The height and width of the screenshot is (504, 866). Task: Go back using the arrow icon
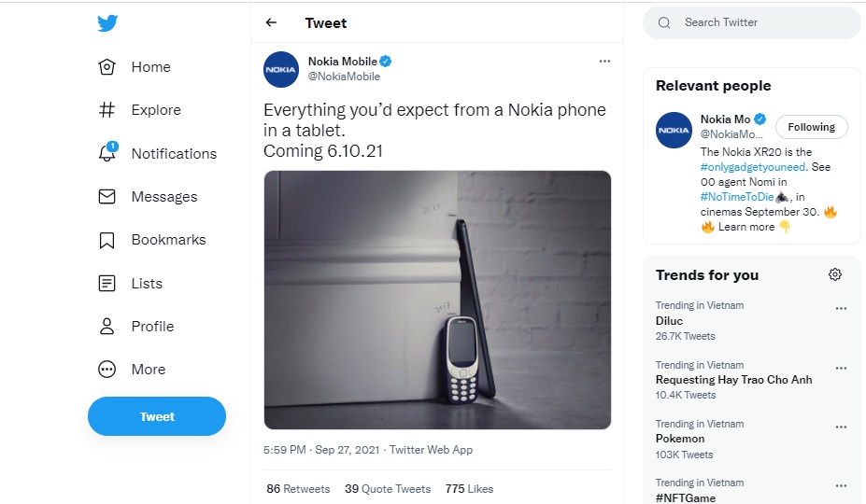271,23
